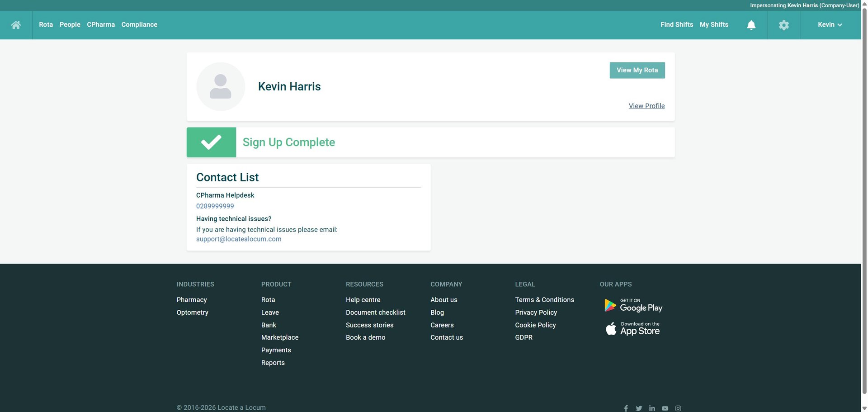
Task: Open the App Store download badge
Action: point(633,329)
